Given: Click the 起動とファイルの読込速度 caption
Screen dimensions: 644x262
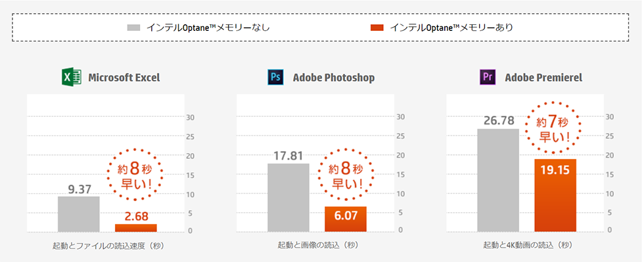Looking at the screenshot, I should click(x=108, y=246).
